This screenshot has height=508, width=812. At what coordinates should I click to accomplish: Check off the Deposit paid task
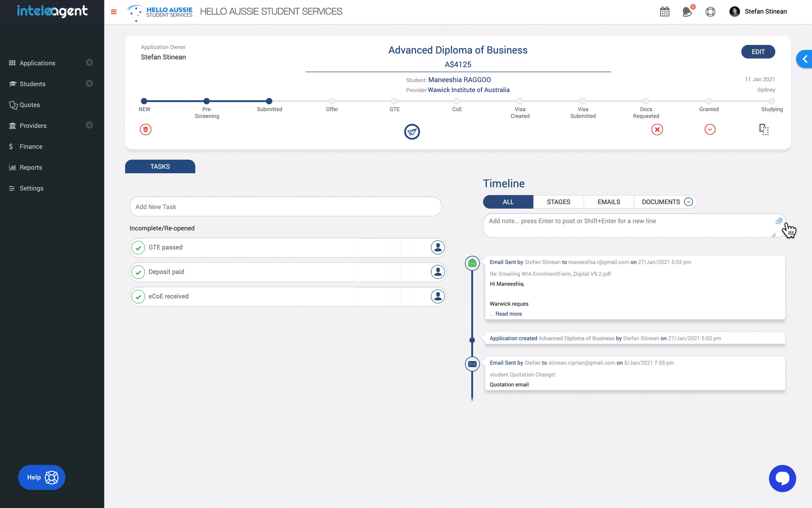coord(138,272)
